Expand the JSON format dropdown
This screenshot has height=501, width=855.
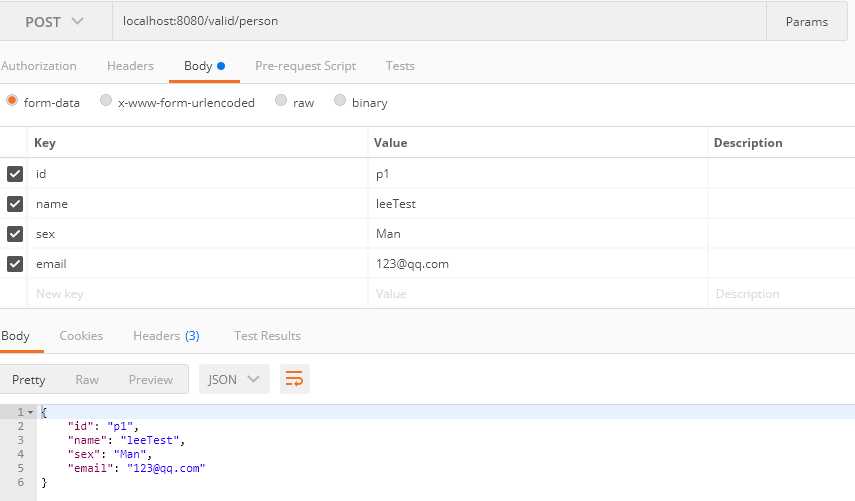pyautogui.click(x=235, y=379)
